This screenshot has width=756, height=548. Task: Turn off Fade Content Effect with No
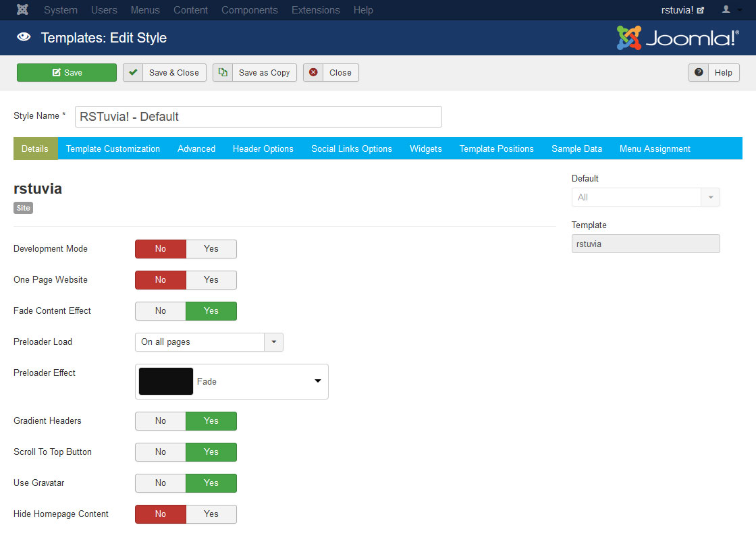[x=161, y=311]
